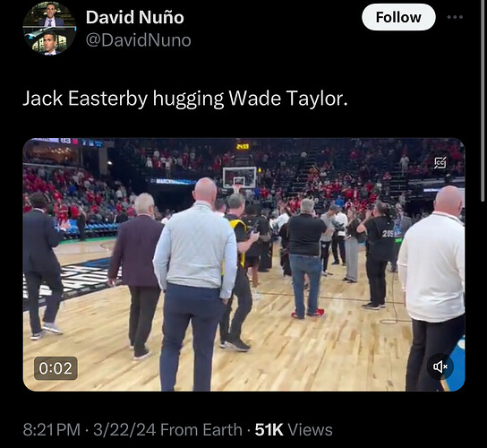Play the video of the basketball court
This screenshot has height=448, width=487.
(243, 264)
